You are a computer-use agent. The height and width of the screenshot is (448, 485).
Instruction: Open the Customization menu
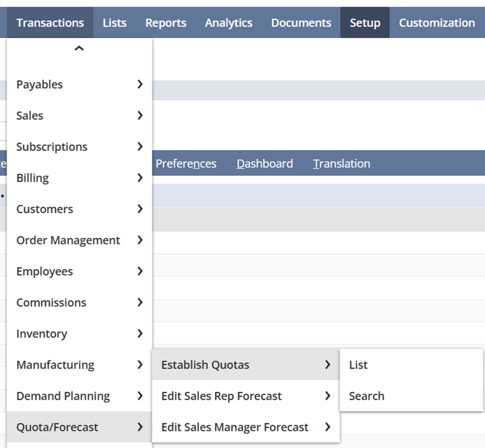(x=436, y=23)
